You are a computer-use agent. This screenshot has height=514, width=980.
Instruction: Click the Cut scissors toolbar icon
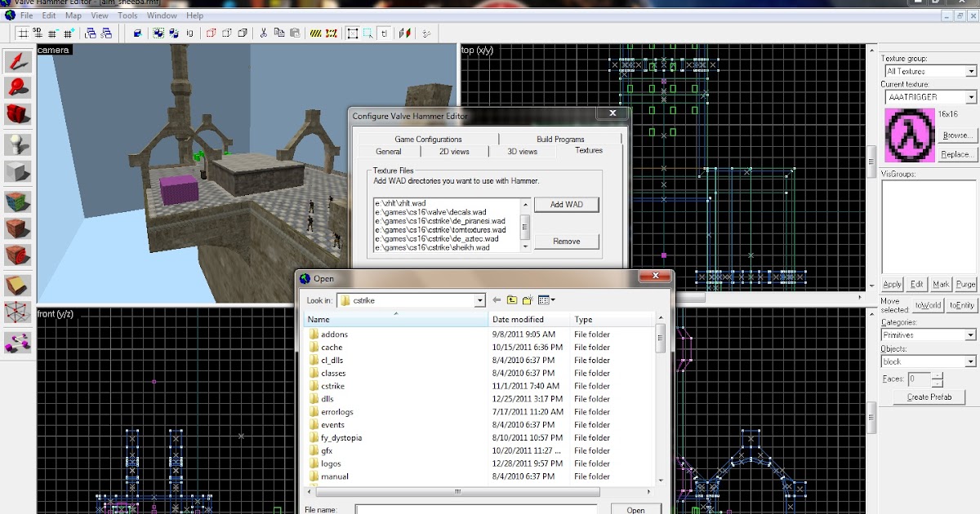tap(264, 33)
